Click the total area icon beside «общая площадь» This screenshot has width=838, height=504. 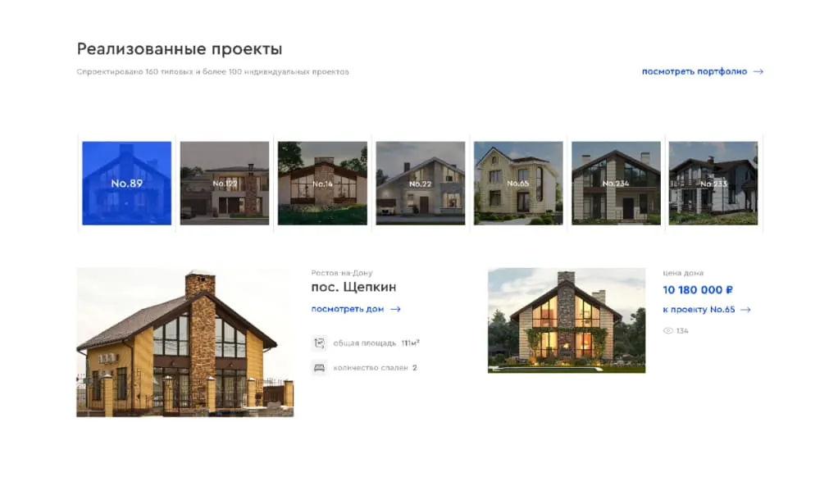click(319, 343)
